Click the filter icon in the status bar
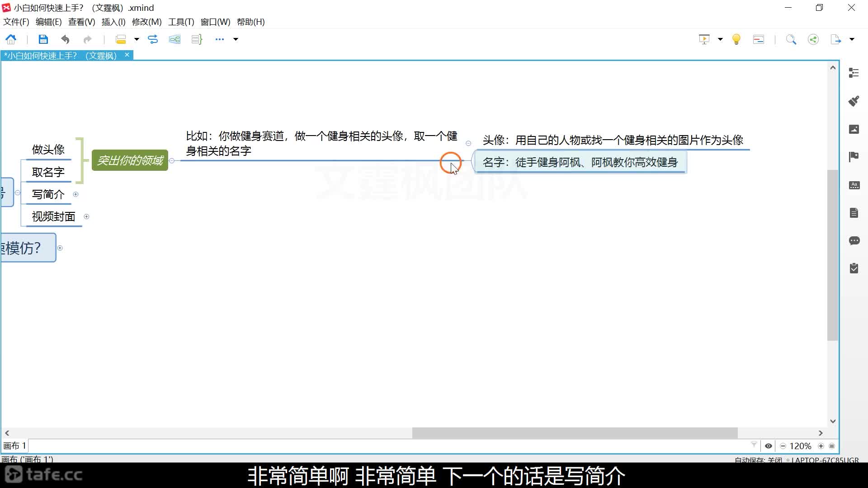 (x=754, y=445)
